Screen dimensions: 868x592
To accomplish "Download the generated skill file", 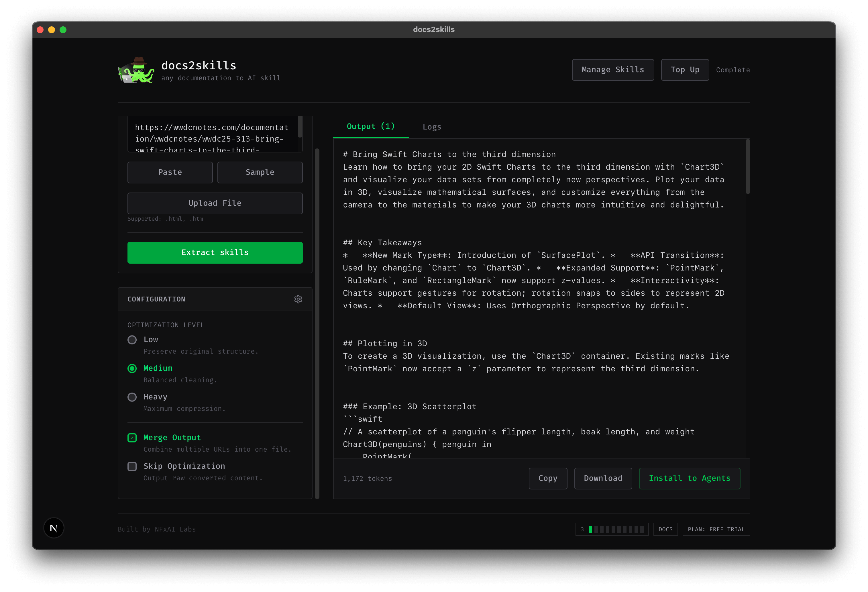I will click(603, 478).
